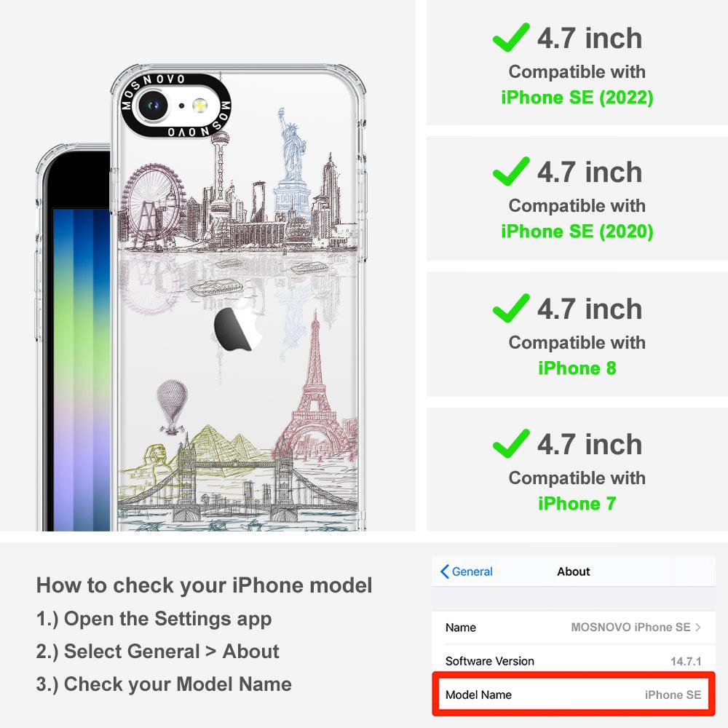Image resolution: width=728 pixels, height=728 pixels.
Task: Click the iPhone SE (2022) green text
Action: 577,98
